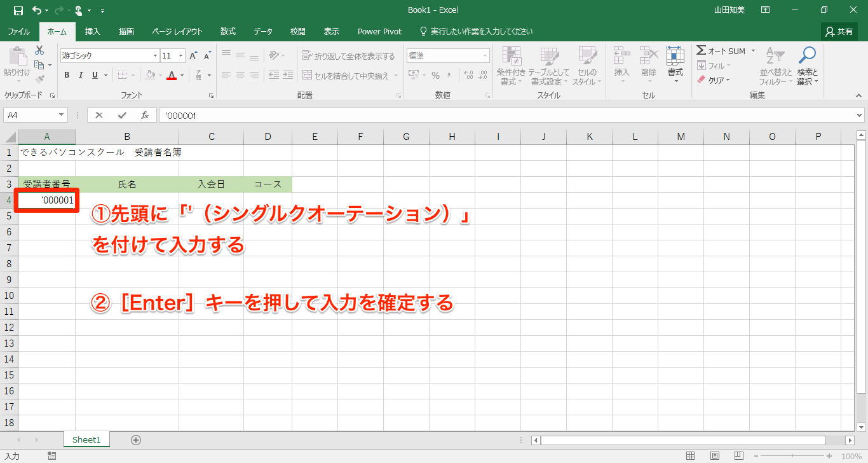Click the comma style icon
The height and width of the screenshot is (463, 868).
451,75
